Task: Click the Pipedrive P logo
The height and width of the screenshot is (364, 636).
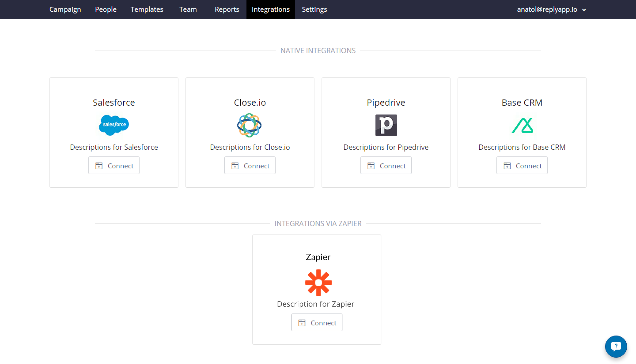Action: click(x=386, y=125)
